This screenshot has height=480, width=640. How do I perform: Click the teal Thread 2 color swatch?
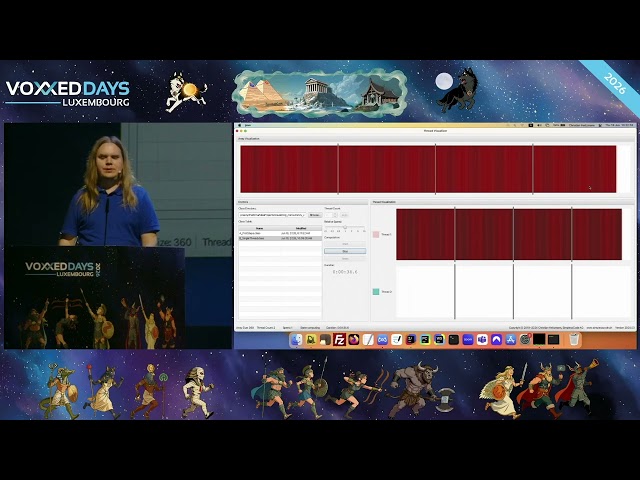point(376,291)
